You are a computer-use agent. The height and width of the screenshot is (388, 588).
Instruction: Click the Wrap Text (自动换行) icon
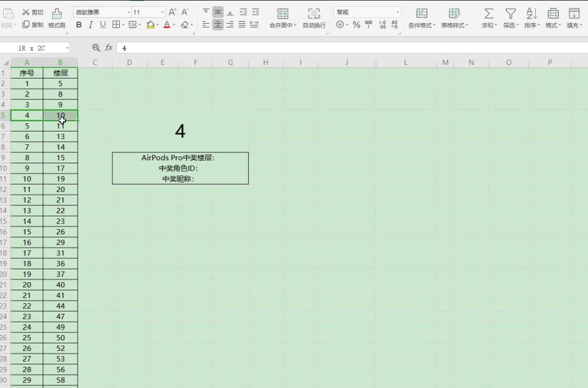click(314, 13)
